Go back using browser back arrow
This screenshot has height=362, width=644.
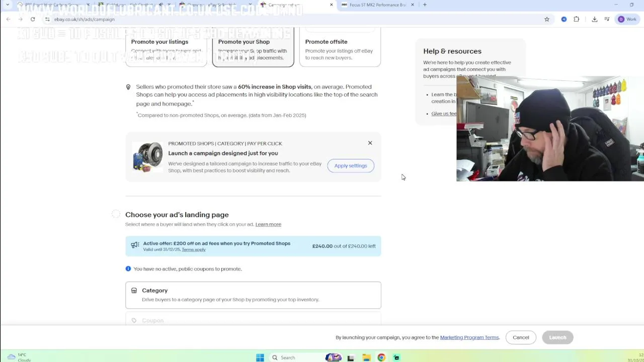pos(9,19)
